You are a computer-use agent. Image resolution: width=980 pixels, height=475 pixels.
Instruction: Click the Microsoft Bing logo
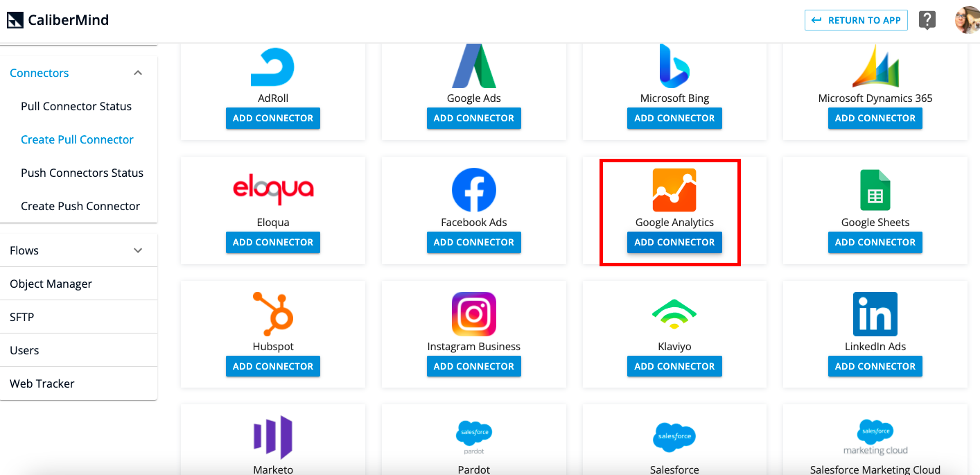click(674, 66)
